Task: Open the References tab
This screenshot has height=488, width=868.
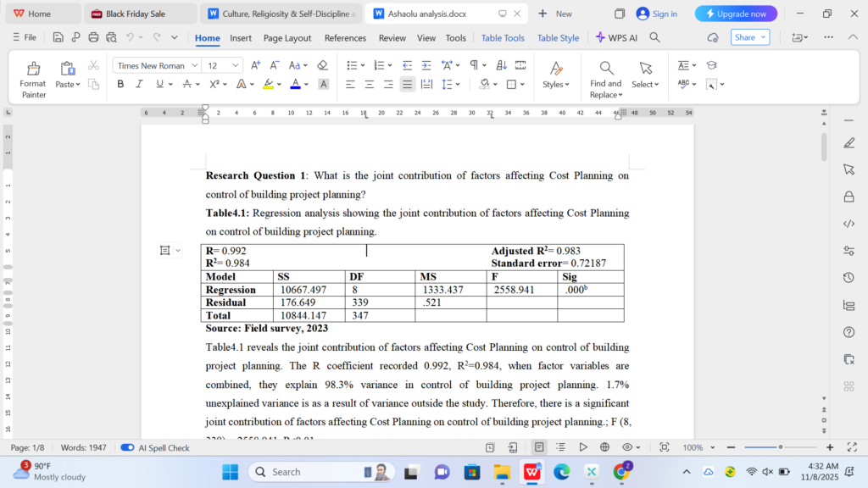Action: point(346,37)
